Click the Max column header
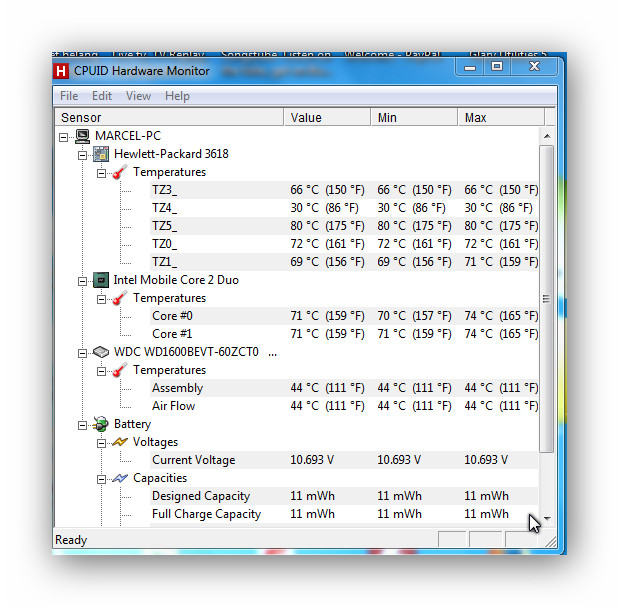 point(500,117)
